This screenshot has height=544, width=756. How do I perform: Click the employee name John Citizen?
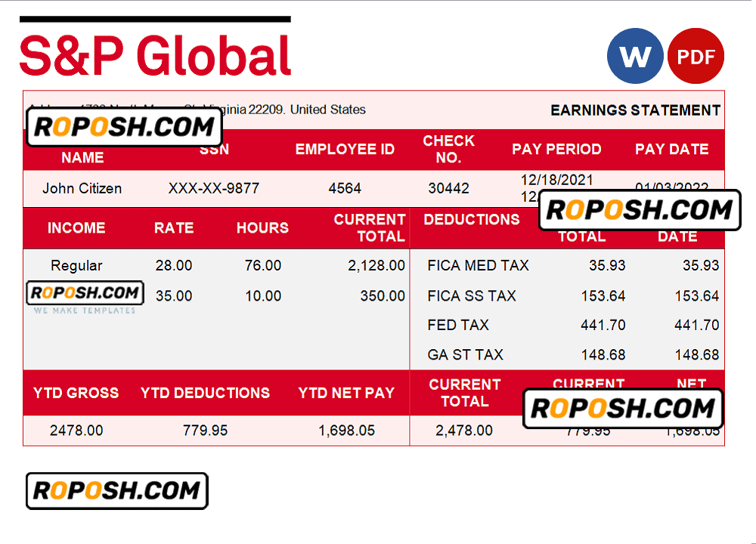[x=82, y=188]
